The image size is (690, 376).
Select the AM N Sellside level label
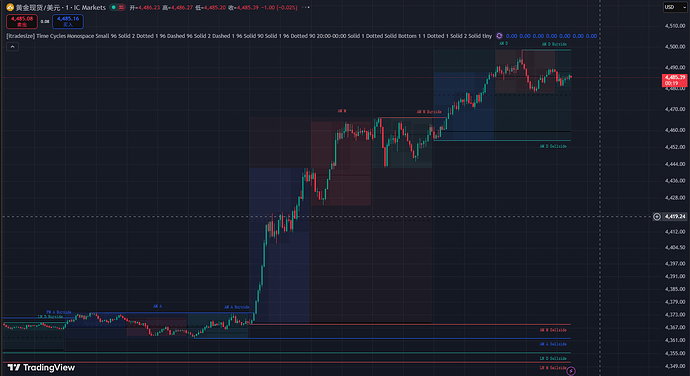[x=553, y=330]
